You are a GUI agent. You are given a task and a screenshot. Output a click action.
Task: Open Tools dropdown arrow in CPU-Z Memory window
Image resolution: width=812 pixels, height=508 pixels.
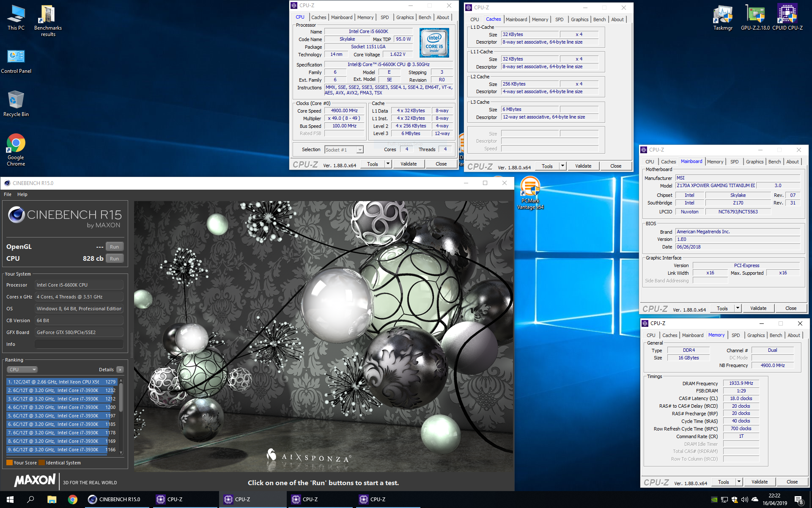(x=739, y=482)
